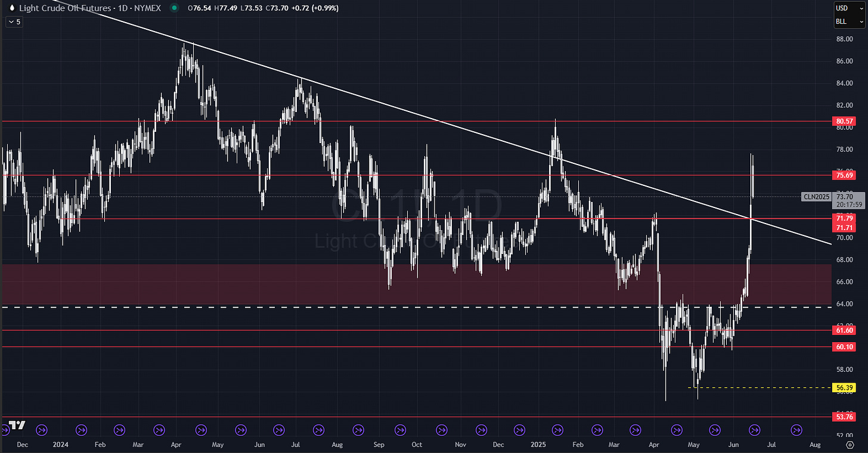Click the TradingView logo

17,426
